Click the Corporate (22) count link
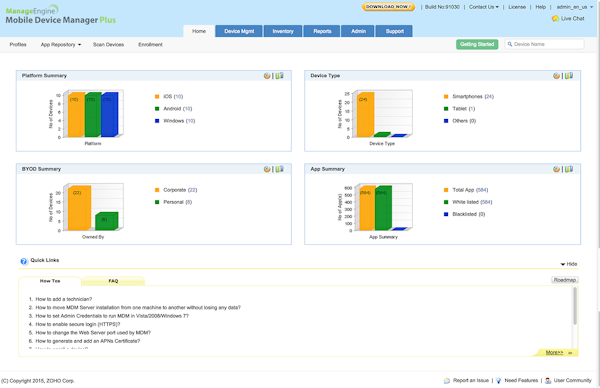 pyautogui.click(x=192, y=190)
